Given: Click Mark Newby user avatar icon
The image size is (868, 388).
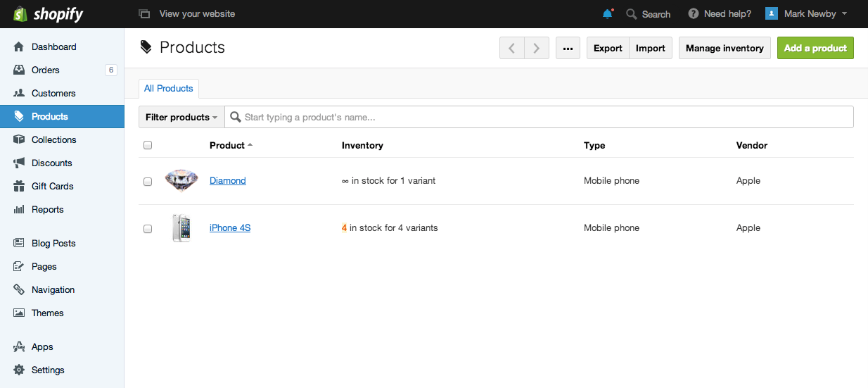Looking at the screenshot, I should tap(772, 13).
